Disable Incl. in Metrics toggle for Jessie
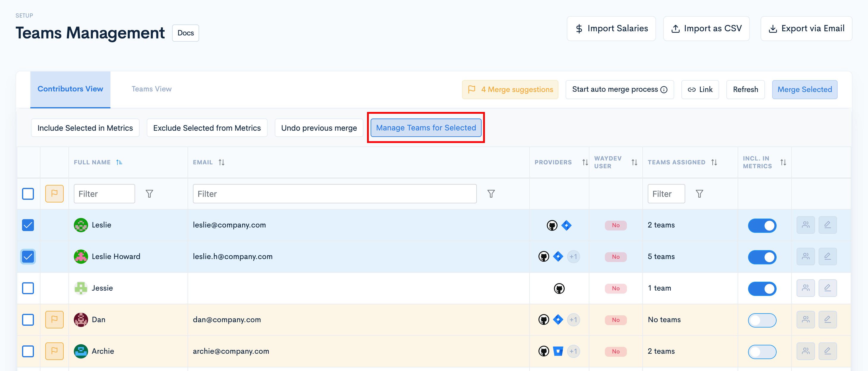 762,289
